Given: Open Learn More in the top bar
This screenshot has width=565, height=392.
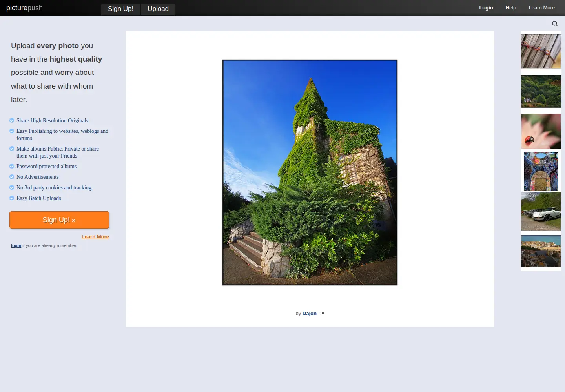Looking at the screenshot, I should 541,8.
